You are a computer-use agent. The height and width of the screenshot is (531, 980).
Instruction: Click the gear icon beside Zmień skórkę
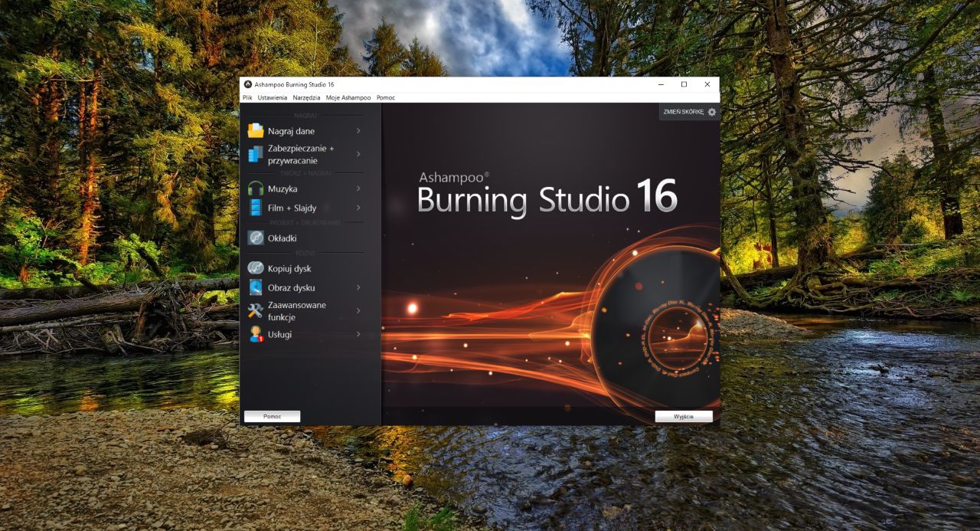click(712, 112)
